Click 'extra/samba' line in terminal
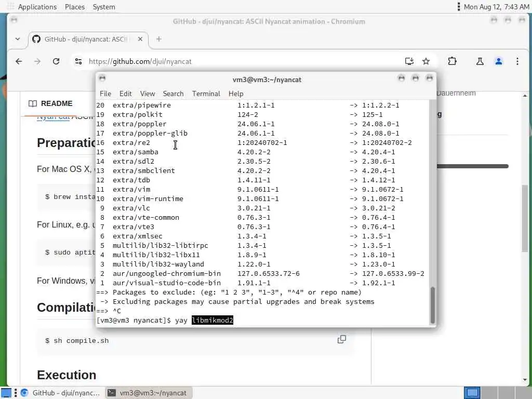This screenshot has height=399, width=532. [246, 152]
